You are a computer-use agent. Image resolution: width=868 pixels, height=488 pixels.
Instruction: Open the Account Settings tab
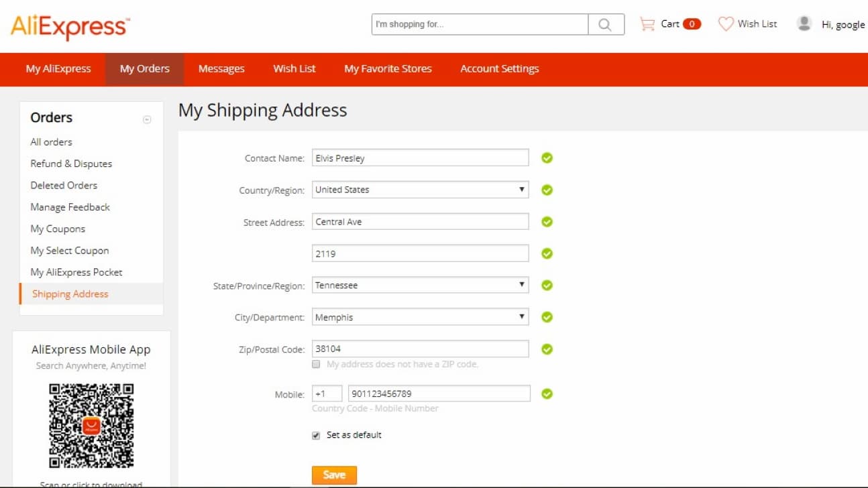[500, 68]
